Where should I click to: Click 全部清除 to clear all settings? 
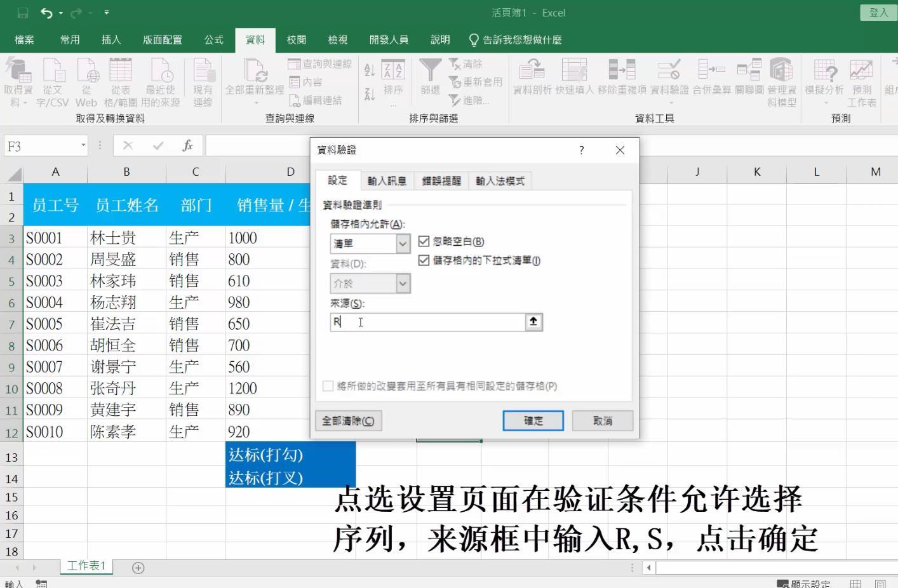(347, 420)
